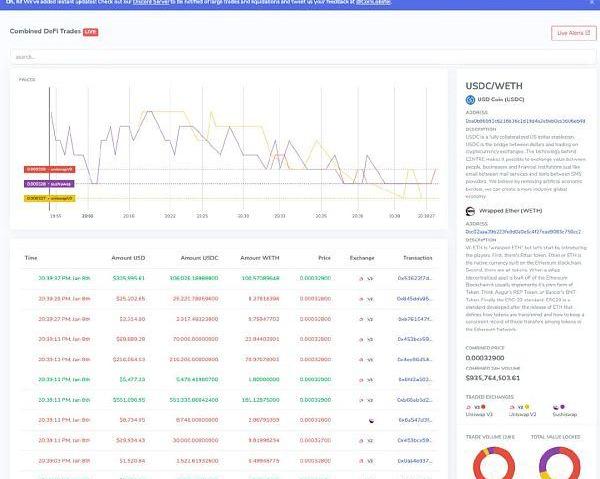Click the Total Value Locked donut chart
The width and height of the screenshot is (600, 479).
(x=559, y=464)
